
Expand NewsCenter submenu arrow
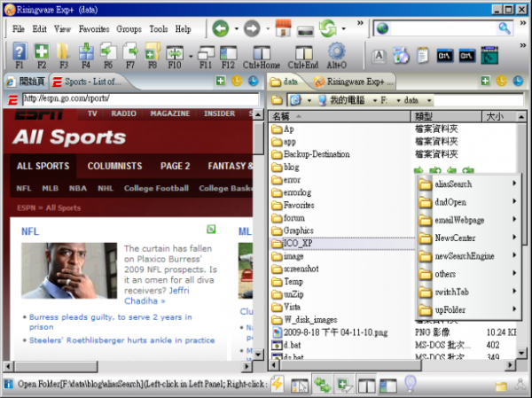514,238
